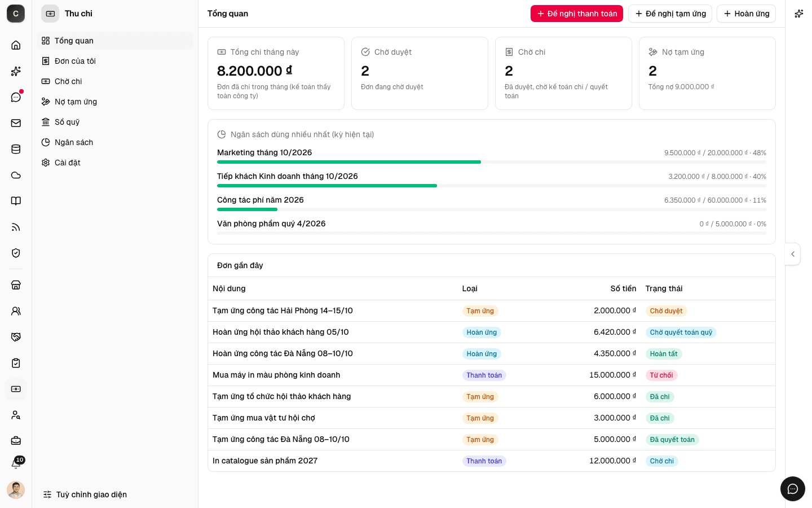This screenshot has height=508, width=812.
Task: Open the user search icon
Action: pos(16,415)
